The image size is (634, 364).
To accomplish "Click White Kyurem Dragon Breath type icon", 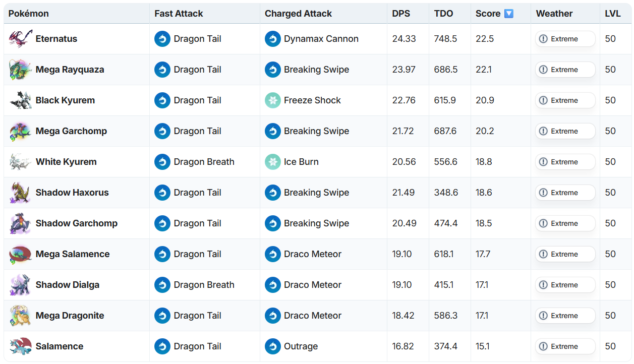I will pyautogui.click(x=162, y=162).
